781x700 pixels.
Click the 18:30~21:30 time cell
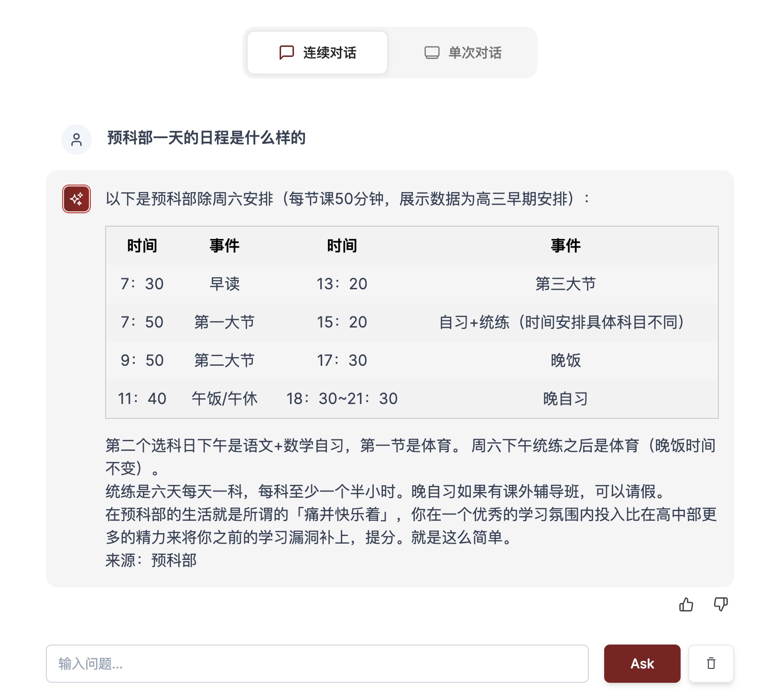point(342,399)
